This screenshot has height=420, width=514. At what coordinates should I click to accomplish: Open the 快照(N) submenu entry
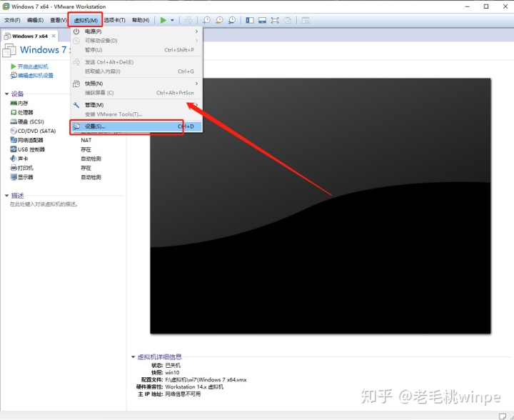click(136, 84)
